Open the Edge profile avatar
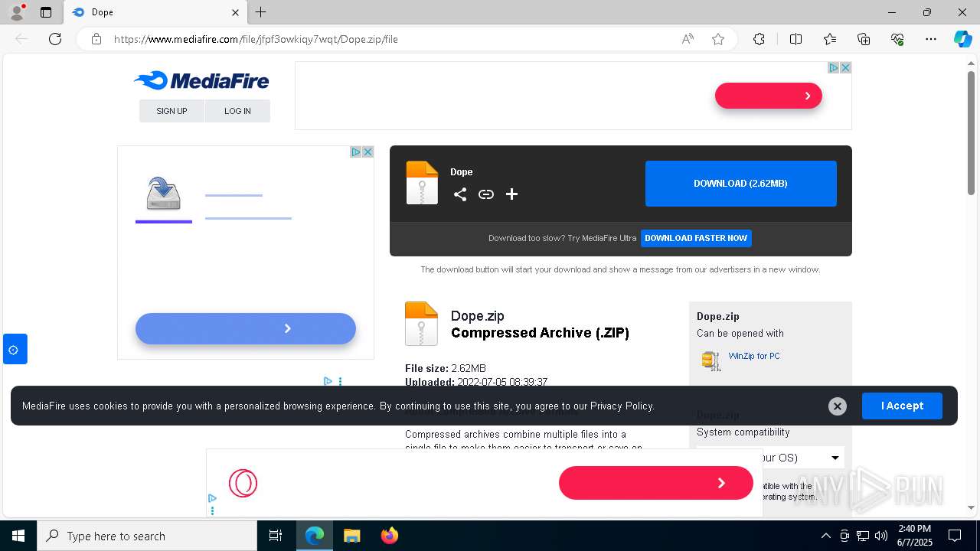980x551 pixels. click(17, 11)
